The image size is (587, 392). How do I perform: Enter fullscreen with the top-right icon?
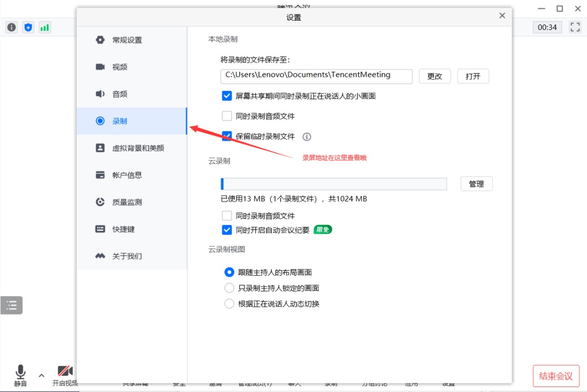(575, 27)
